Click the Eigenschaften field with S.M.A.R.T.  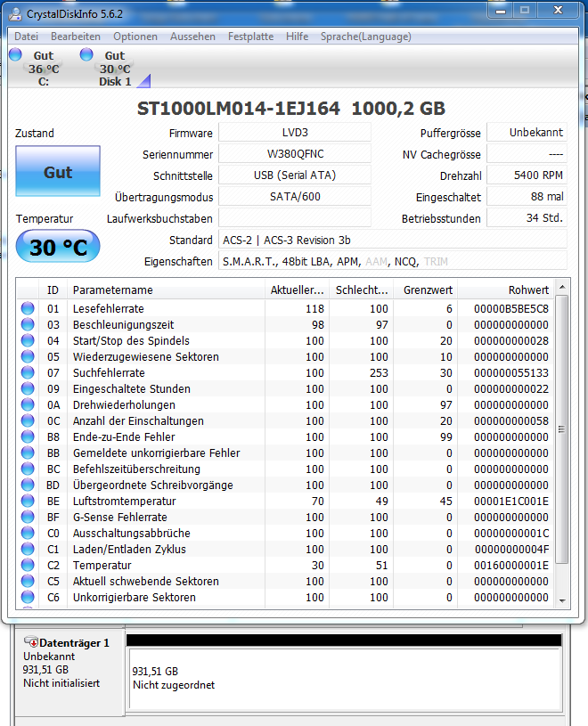tap(393, 261)
